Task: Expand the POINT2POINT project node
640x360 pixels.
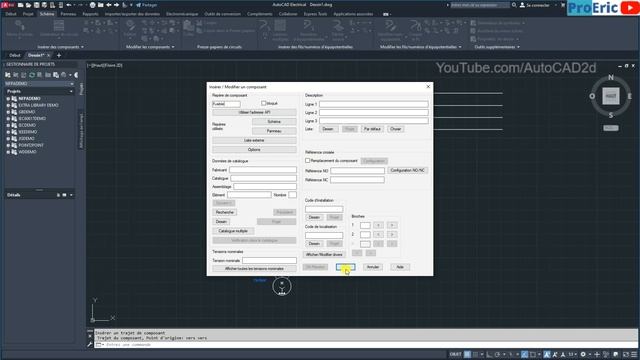Action: (x=8, y=145)
